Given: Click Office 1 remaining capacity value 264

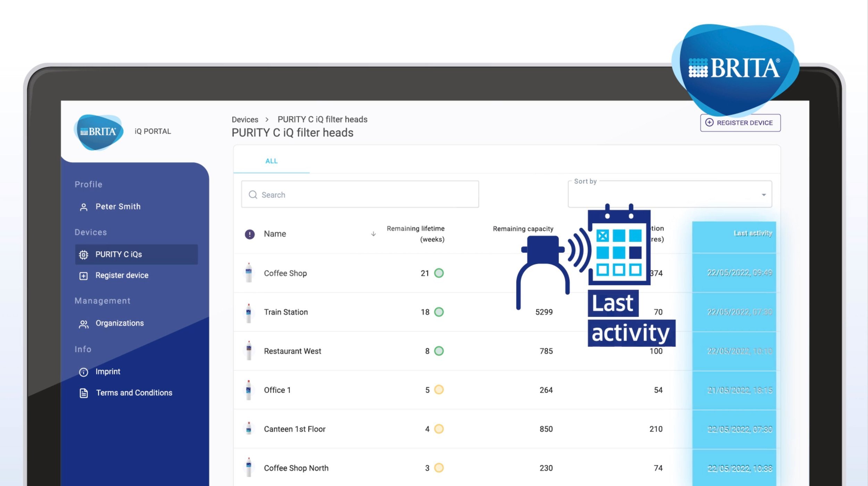Looking at the screenshot, I should [x=546, y=390].
